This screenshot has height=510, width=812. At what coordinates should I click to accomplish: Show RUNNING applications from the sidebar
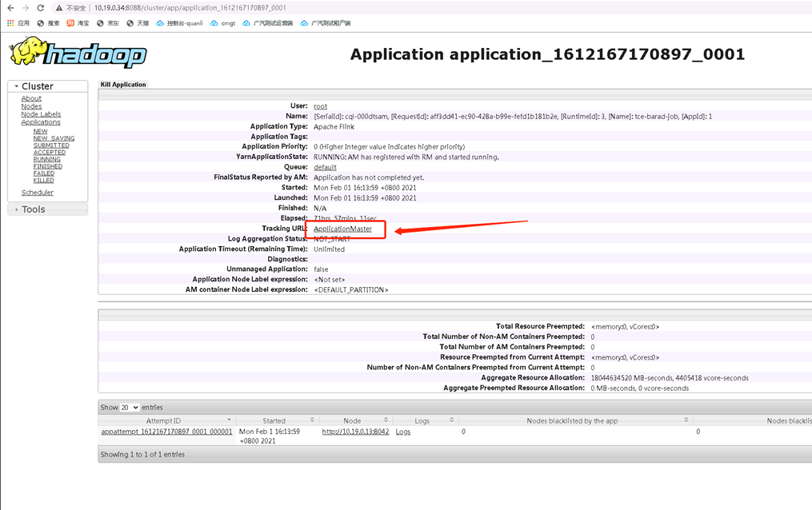point(47,159)
